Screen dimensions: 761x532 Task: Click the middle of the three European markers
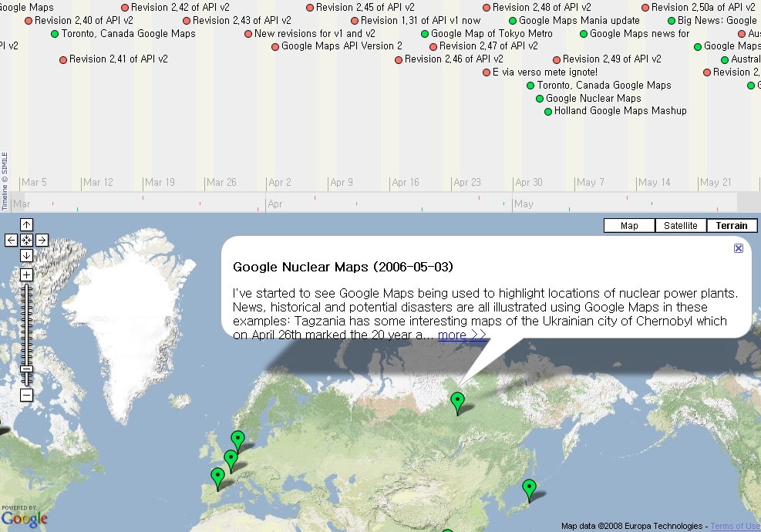pos(231,460)
